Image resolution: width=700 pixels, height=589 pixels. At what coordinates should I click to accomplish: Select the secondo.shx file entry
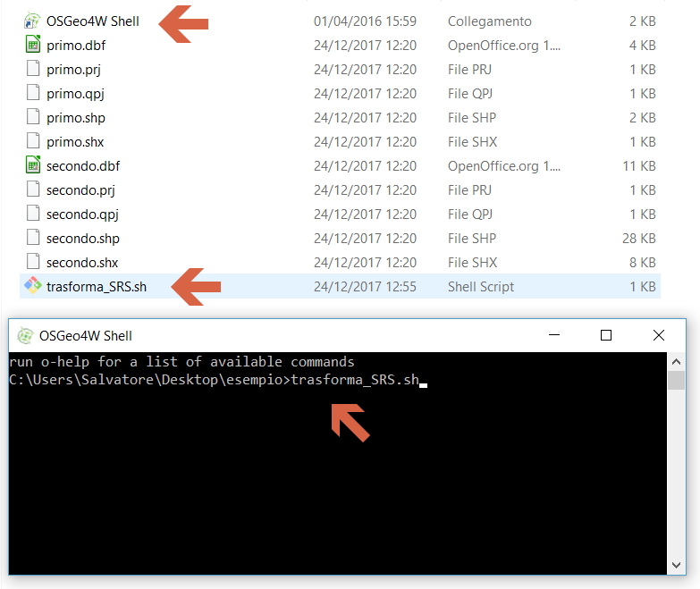pos(82,263)
